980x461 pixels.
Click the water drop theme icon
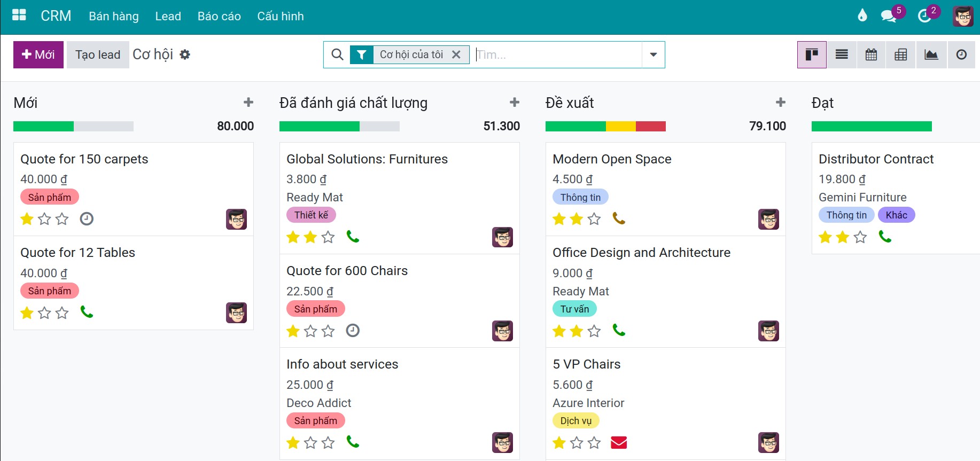click(x=862, y=15)
